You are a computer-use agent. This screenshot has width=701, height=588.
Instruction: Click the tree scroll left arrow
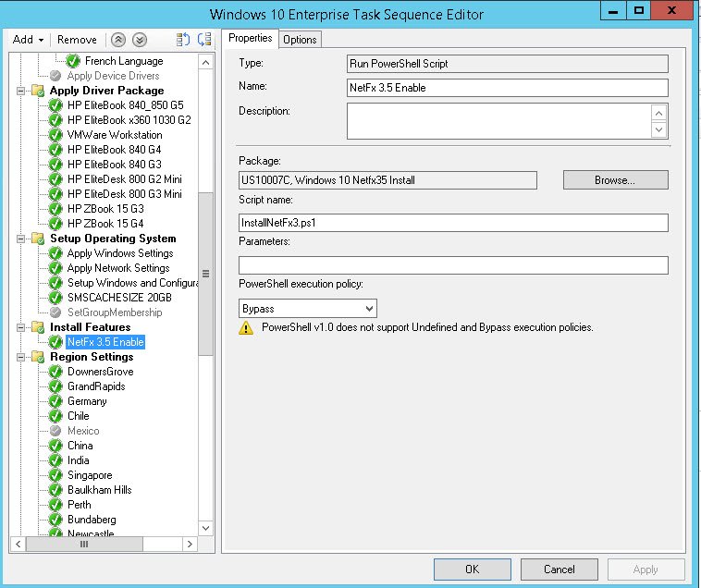(x=18, y=545)
